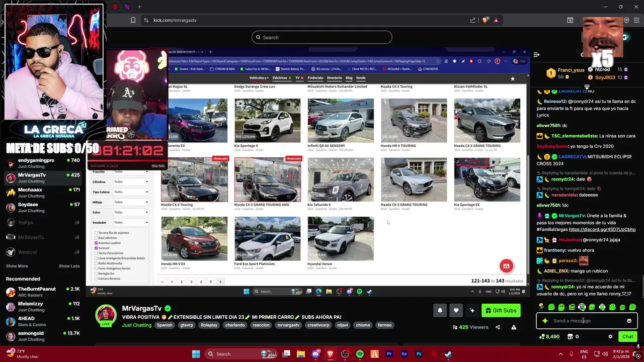This screenshot has width=644, height=362.
Task: Click the sparkle icon beside Gift Subs
Action: pos(472,310)
